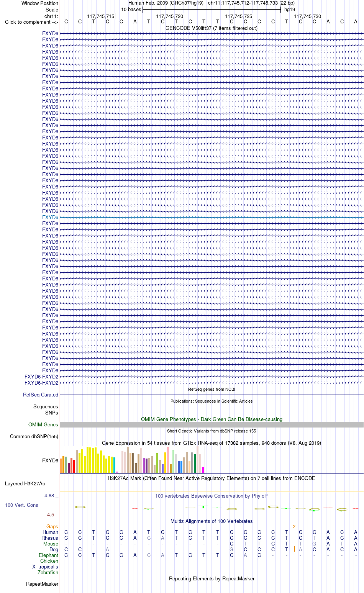Screen dimensions: 364x593
Task: Open 'RefSeq genes from NCBI' track title
Action: point(212,389)
